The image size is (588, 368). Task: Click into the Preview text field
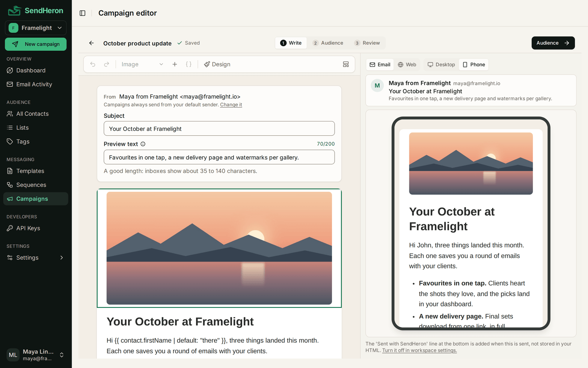pyautogui.click(x=219, y=157)
